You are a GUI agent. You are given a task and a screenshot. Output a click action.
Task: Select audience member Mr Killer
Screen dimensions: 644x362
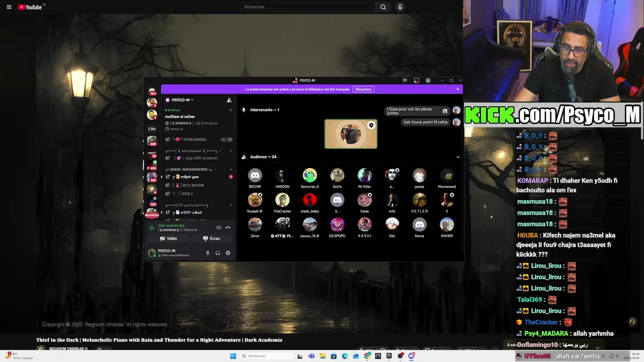pos(365,178)
